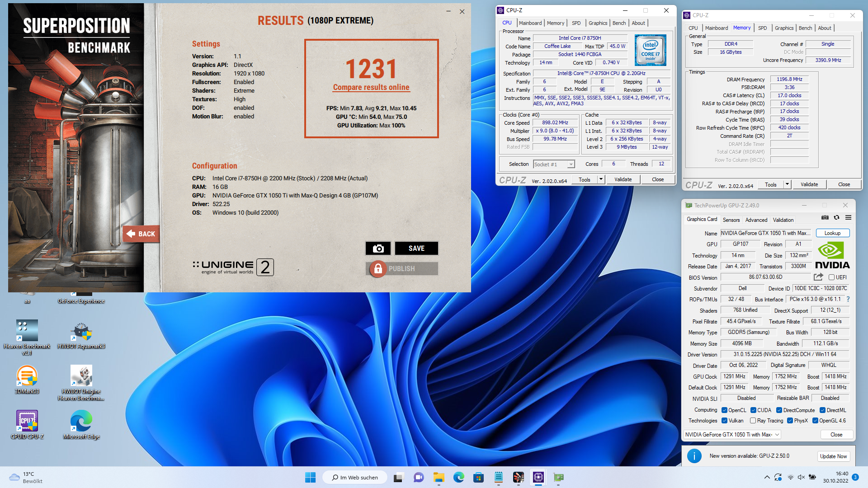This screenshot has width=868, height=488.
Task: Show hidden system tray icons chevron
Action: [767, 477]
